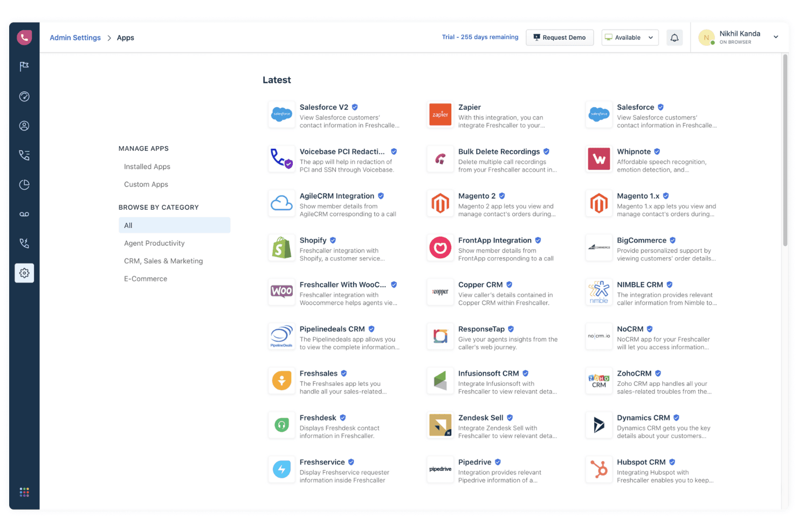Click the page vertical scrollbar

(785, 151)
